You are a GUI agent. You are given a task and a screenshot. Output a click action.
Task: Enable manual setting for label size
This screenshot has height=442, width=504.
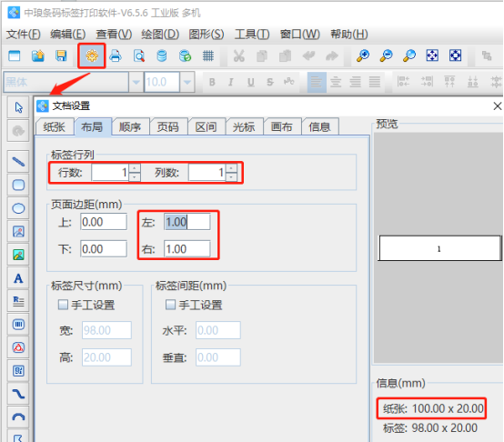63,305
